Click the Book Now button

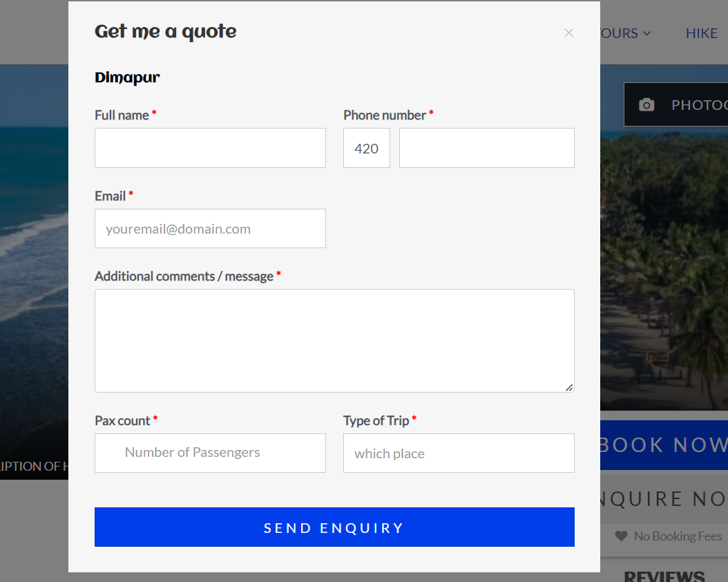663,444
